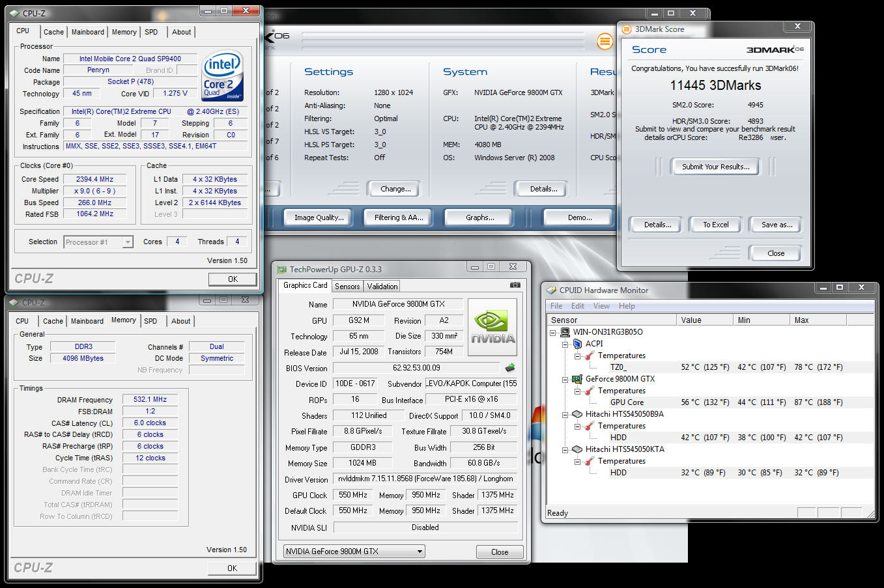The image size is (884, 588).
Task: Click the Max column header
Action: tap(818, 320)
